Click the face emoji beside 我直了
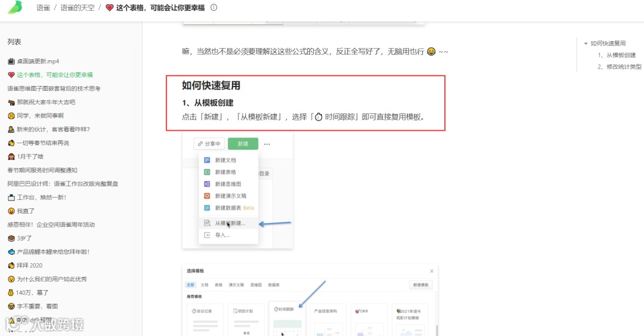 tap(11, 211)
